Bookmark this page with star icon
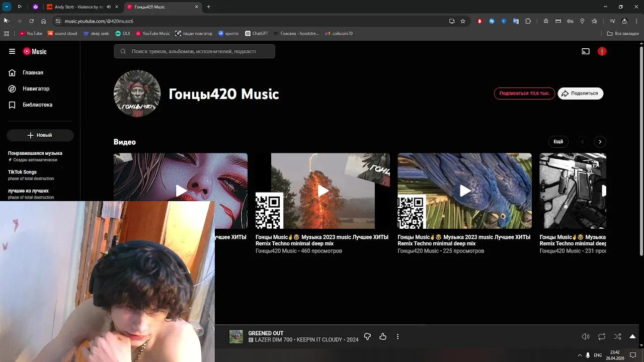This screenshot has height=362, width=644. tap(463, 21)
